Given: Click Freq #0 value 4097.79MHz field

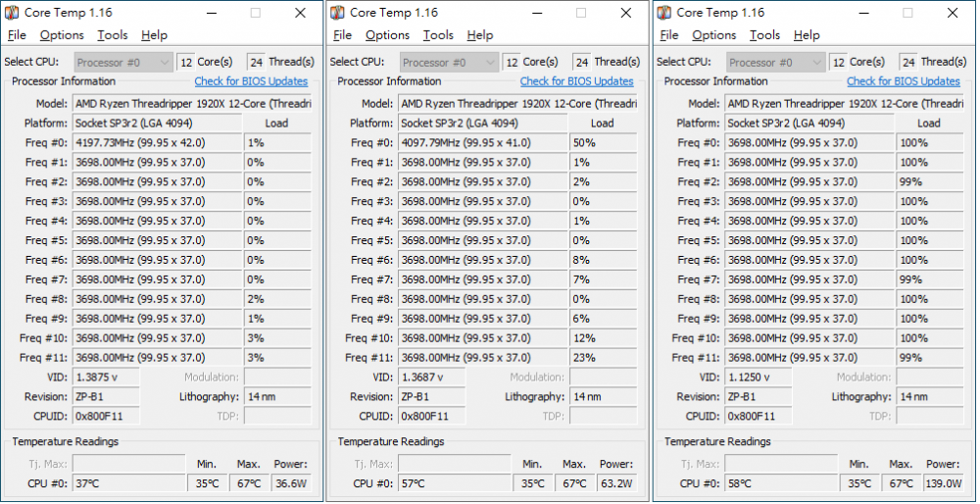Looking at the screenshot, I should [483, 142].
